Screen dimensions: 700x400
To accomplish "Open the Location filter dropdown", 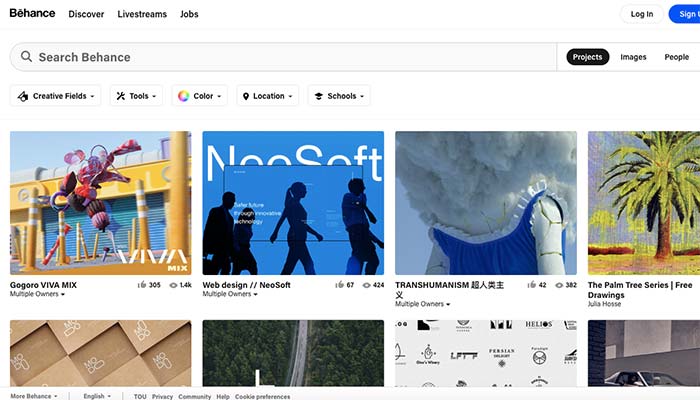I will [267, 96].
